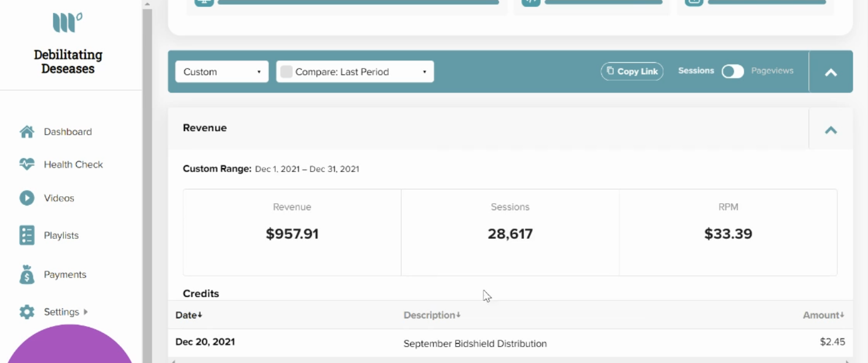Click the RPM value '$33.39'
The image size is (868, 363).
pos(728,234)
